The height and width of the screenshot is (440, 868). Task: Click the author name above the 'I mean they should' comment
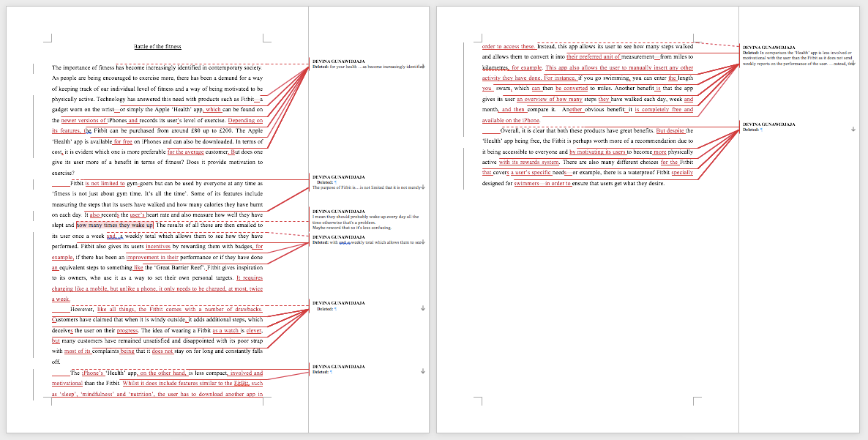tap(339, 212)
